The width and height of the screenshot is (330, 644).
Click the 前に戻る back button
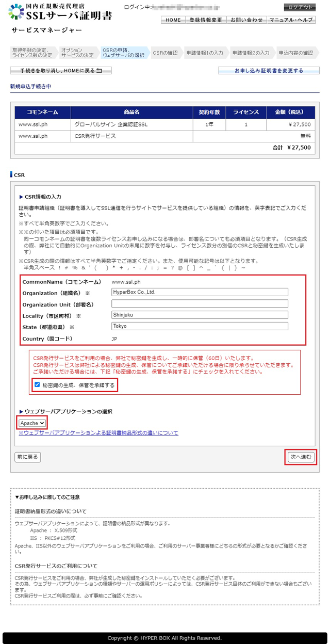coord(27,457)
